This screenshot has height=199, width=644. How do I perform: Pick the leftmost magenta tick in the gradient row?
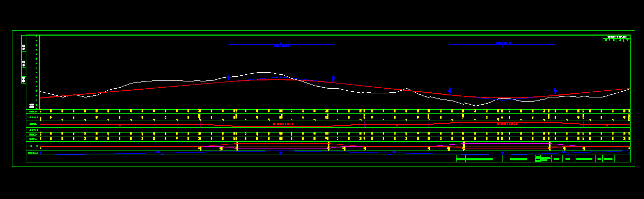click(x=200, y=124)
